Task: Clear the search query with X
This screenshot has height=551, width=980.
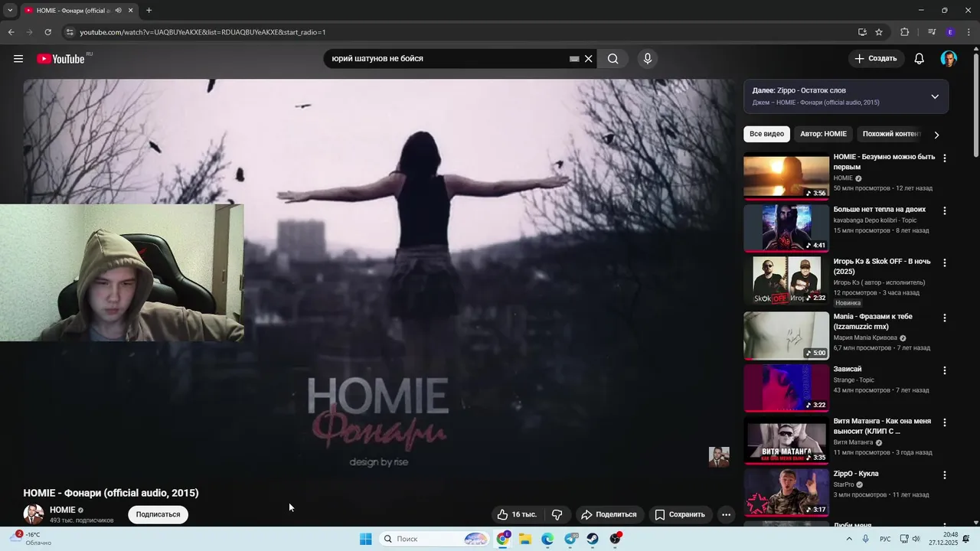Action: tap(589, 59)
